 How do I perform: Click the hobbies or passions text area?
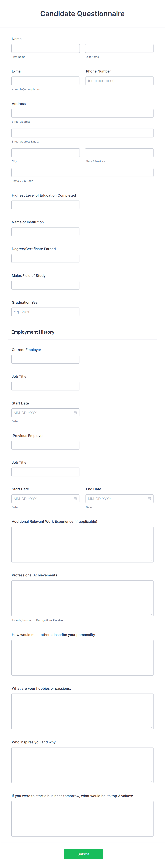click(82, 711)
